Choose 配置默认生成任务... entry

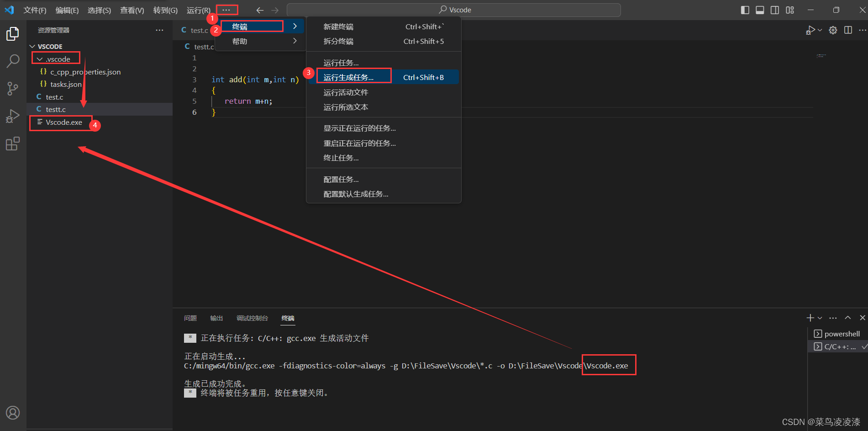pos(384,194)
